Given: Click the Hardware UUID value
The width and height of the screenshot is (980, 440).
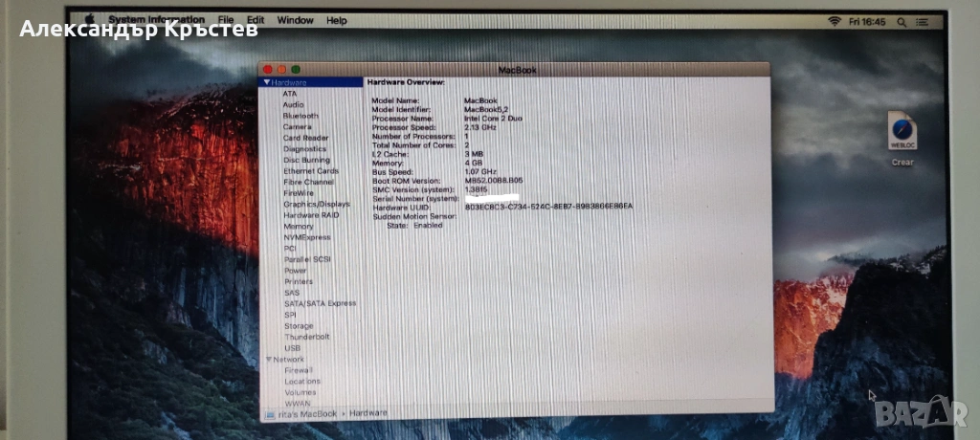Looking at the screenshot, I should tap(548, 207).
